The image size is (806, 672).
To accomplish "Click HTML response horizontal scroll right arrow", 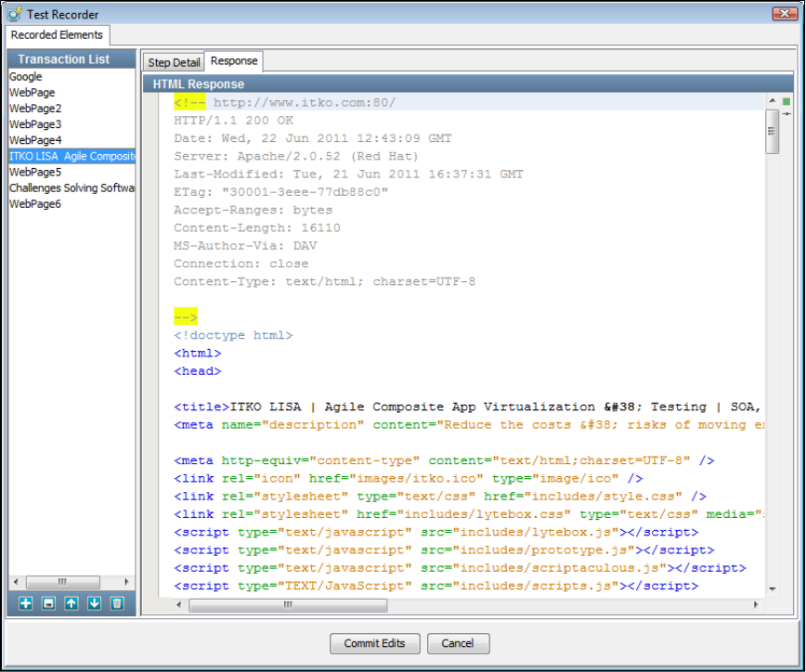I will [756, 605].
